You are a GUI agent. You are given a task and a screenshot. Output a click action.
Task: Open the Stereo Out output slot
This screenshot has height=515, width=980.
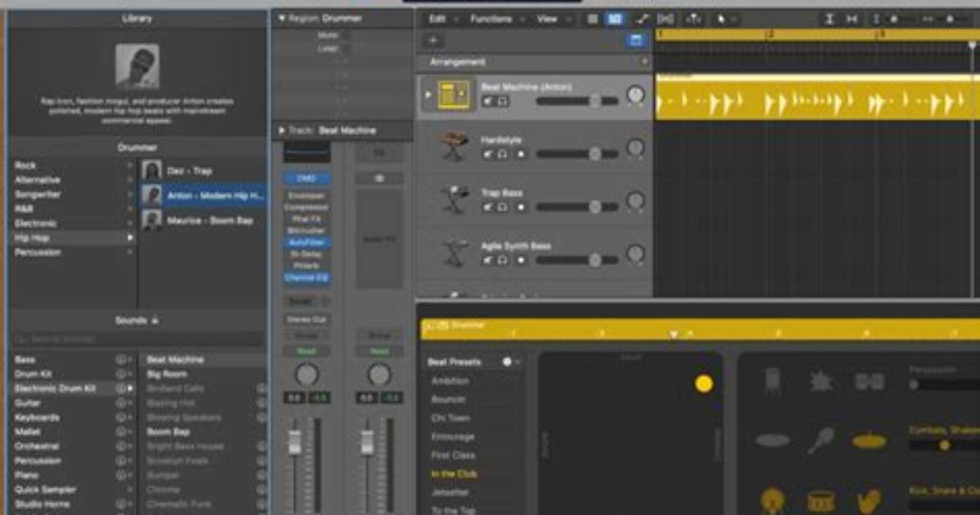tap(306, 320)
